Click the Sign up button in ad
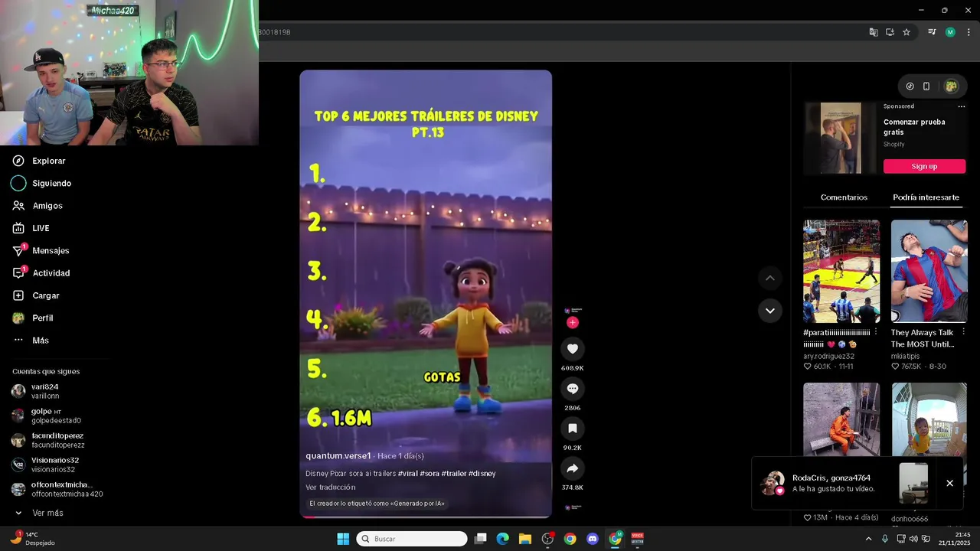The height and width of the screenshot is (551, 980). pyautogui.click(x=924, y=166)
